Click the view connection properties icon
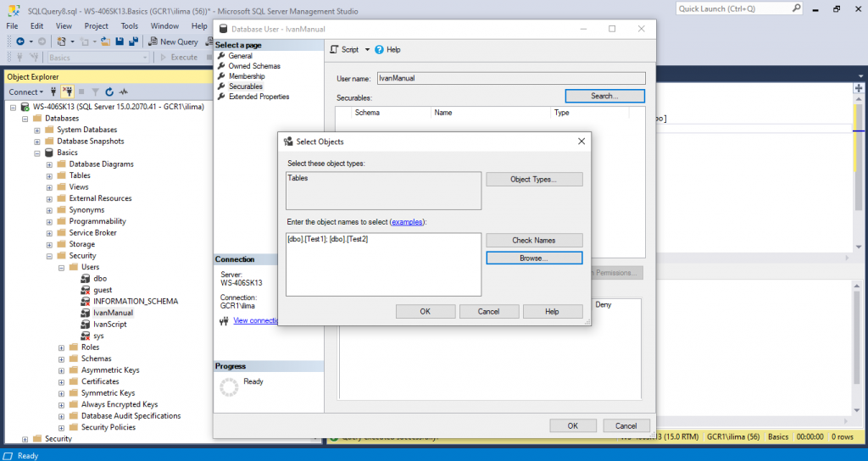Viewport: 868px width, 461px height. coord(224,320)
